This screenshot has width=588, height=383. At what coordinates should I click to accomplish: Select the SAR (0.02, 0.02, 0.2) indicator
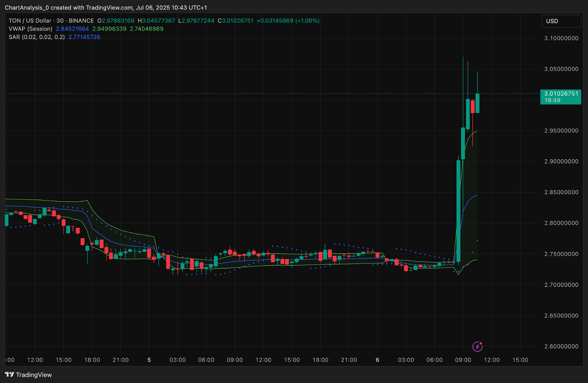37,37
